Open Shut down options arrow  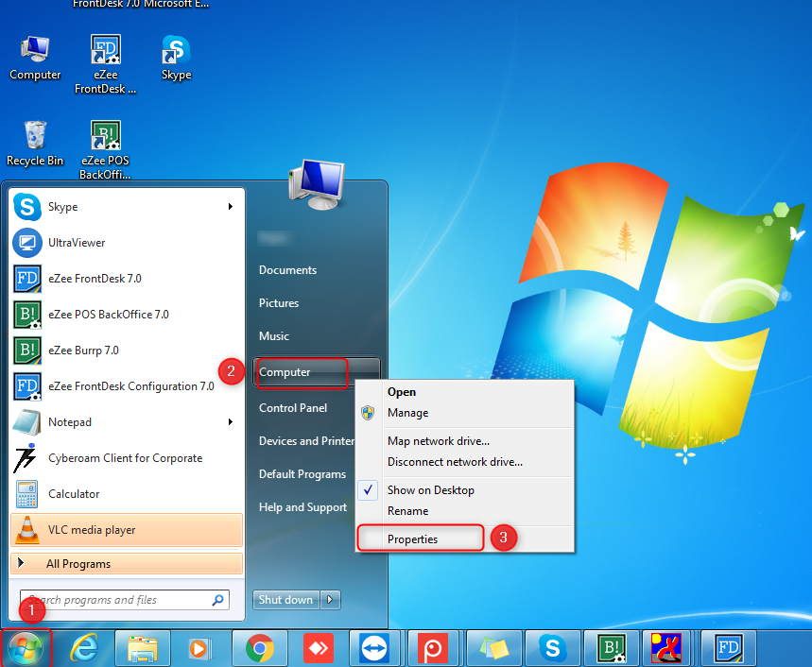pyautogui.click(x=331, y=600)
